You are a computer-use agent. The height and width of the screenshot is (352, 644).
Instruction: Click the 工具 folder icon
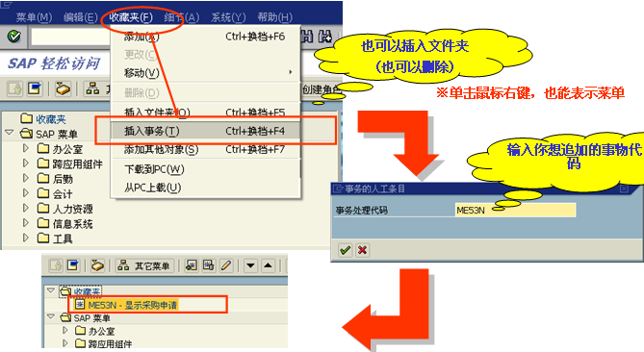click(x=43, y=238)
